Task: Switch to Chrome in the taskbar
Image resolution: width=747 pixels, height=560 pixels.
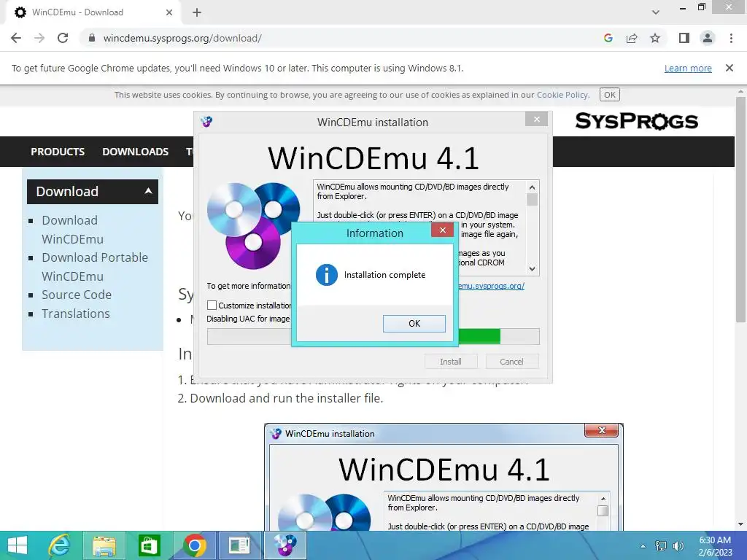Action: click(x=194, y=545)
